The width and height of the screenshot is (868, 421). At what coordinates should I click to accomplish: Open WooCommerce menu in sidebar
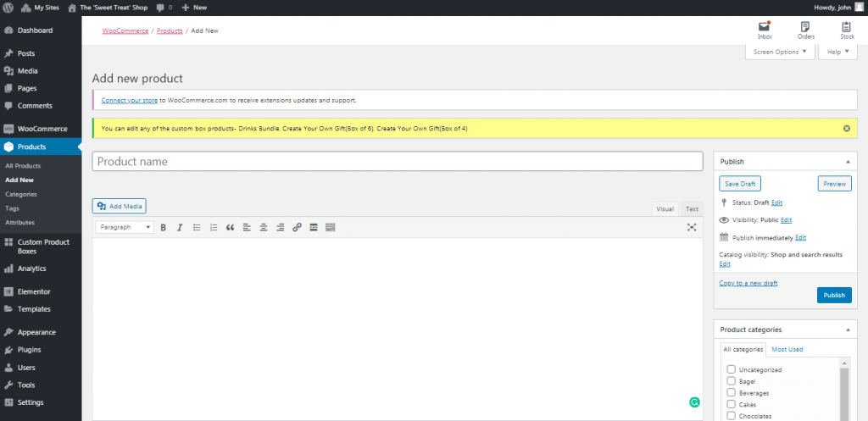[41, 129]
